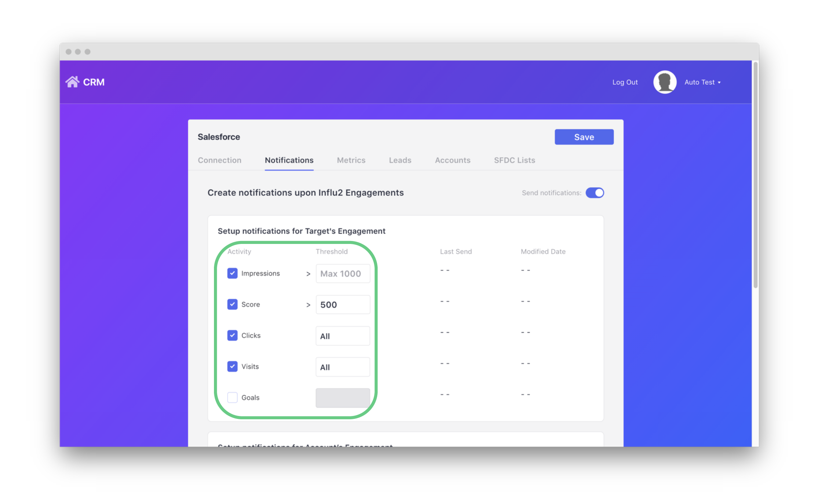Switch to the Connection tab
Viewport: 814px width, 504px height.
(219, 160)
